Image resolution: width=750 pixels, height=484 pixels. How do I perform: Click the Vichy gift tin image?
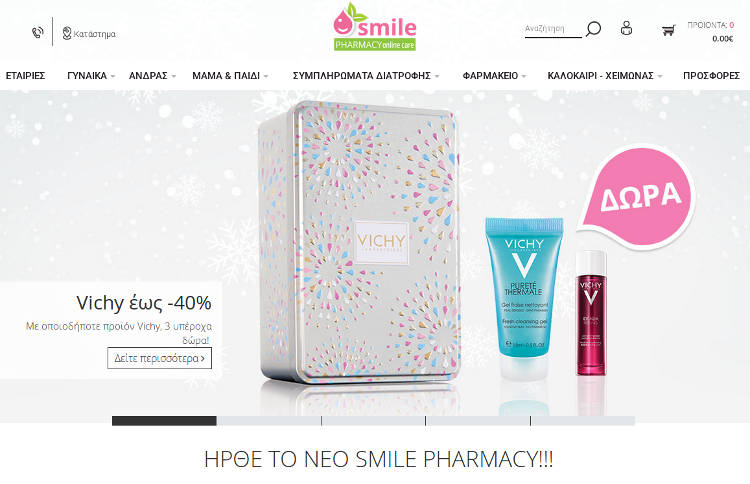pyautogui.click(x=359, y=243)
